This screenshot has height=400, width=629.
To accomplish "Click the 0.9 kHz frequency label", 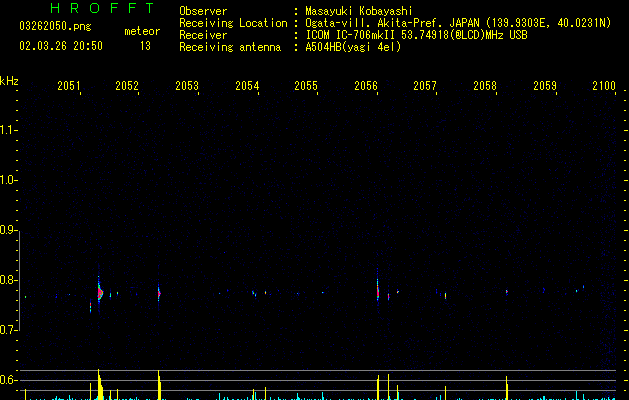I will click(x=7, y=230).
